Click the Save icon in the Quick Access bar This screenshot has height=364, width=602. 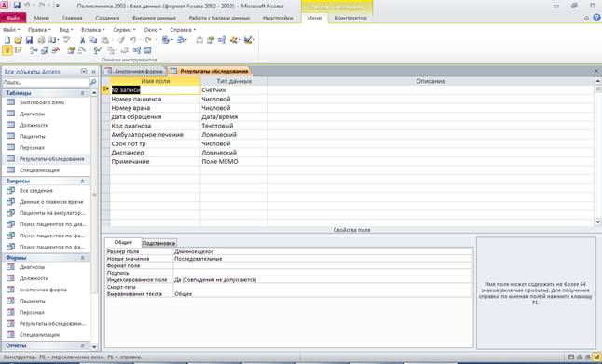tap(17, 6)
